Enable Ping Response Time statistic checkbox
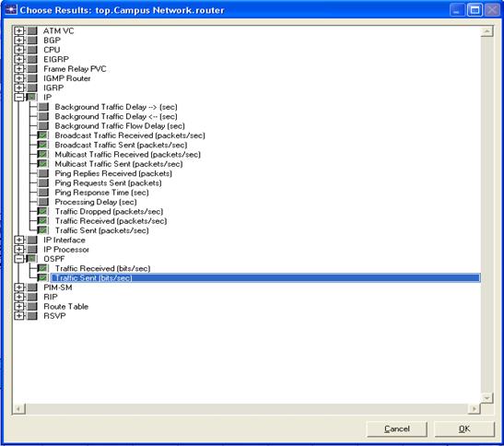504x446 pixels. coord(43,193)
